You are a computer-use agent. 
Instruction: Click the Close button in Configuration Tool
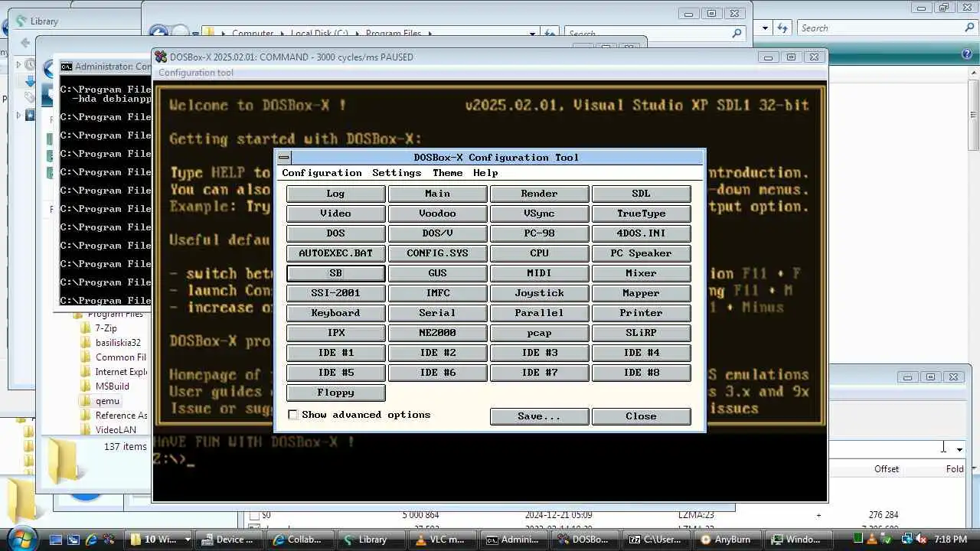tap(641, 416)
